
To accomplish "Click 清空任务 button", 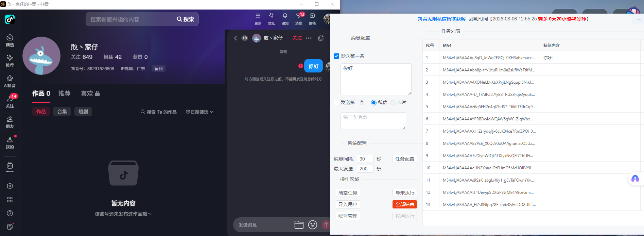I will [348, 193].
